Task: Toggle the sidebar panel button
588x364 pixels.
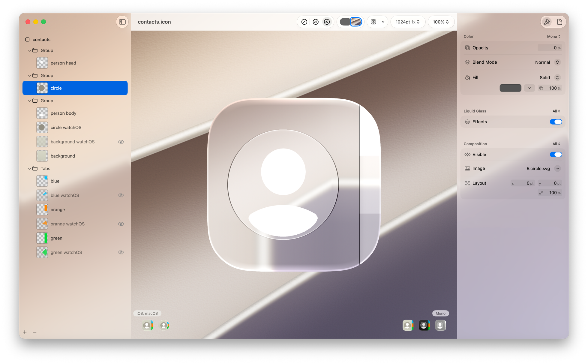Action: [x=122, y=22]
